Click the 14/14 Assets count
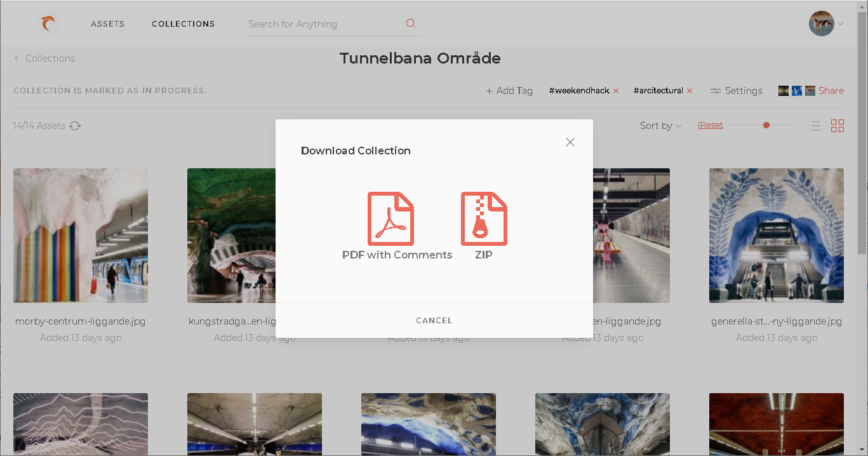The width and height of the screenshot is (868, 456). [39, 126]
